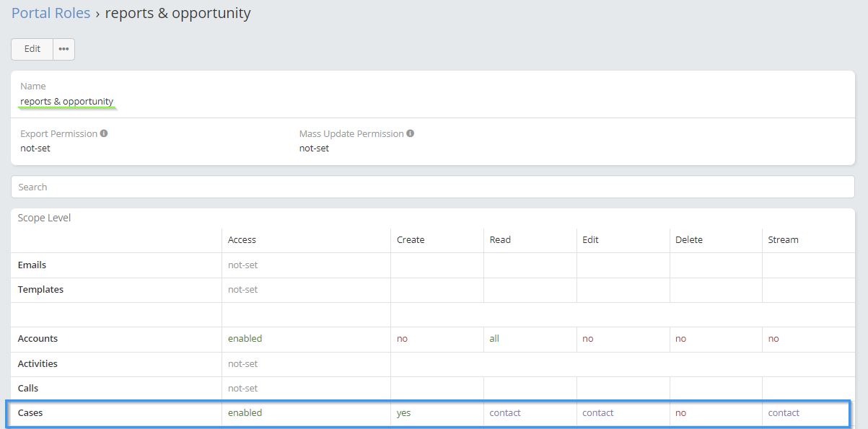Click the Calls access 'not-set' value
Viewport: 868px width, 429px height.
tap(242, 389)
